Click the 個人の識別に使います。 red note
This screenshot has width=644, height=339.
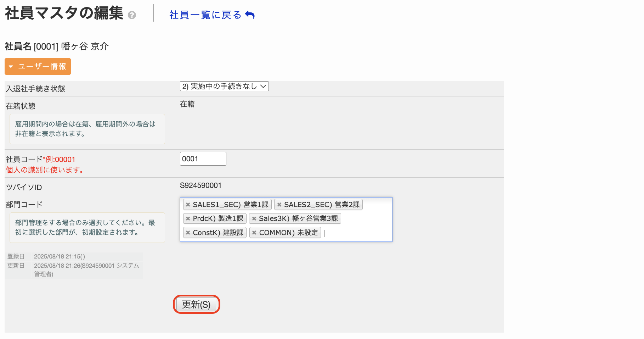coord(46,170)
